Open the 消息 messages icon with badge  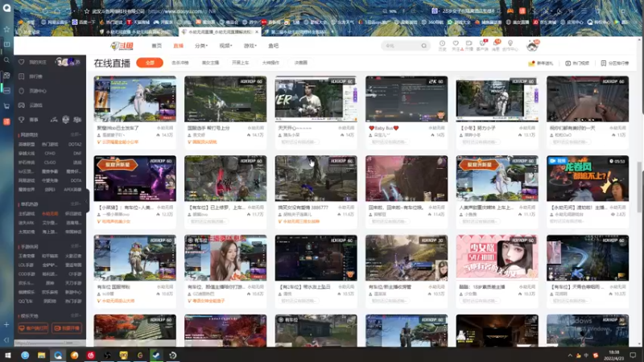tap(496, 45)
